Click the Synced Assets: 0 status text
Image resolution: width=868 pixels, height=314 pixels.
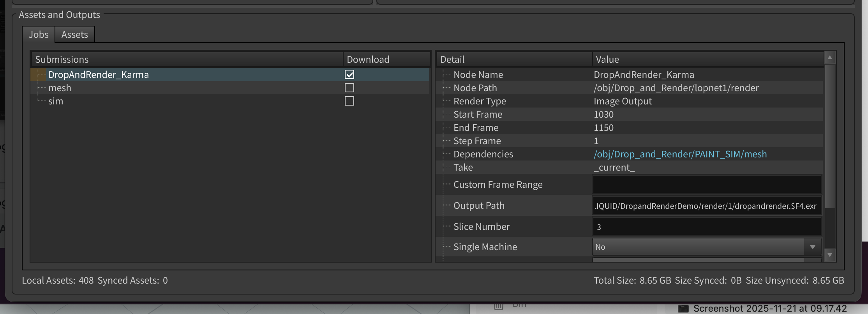132,280
